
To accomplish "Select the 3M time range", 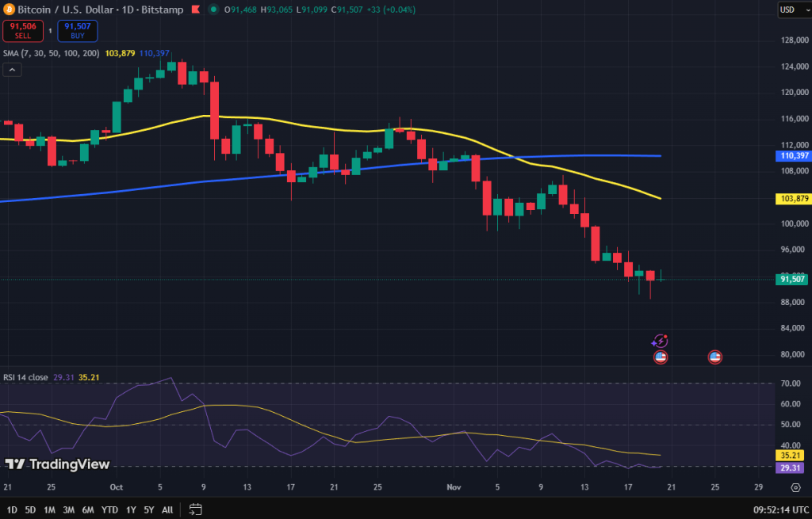I will coord(68,509).
